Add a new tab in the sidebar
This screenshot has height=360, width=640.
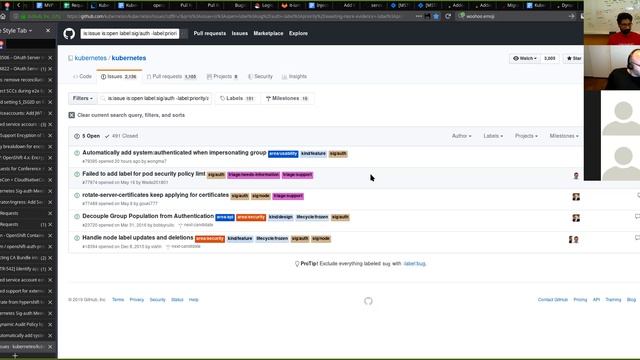[x=15, y=356]
